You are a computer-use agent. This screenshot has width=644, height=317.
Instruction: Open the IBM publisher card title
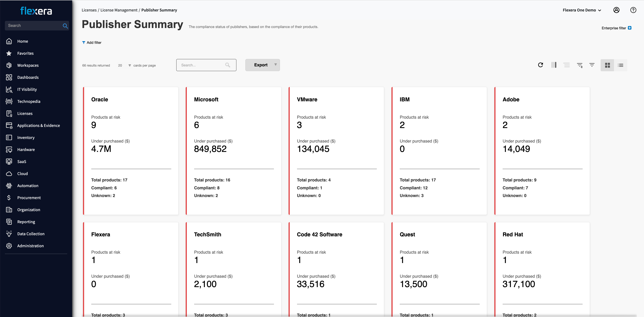click(404, 99)
